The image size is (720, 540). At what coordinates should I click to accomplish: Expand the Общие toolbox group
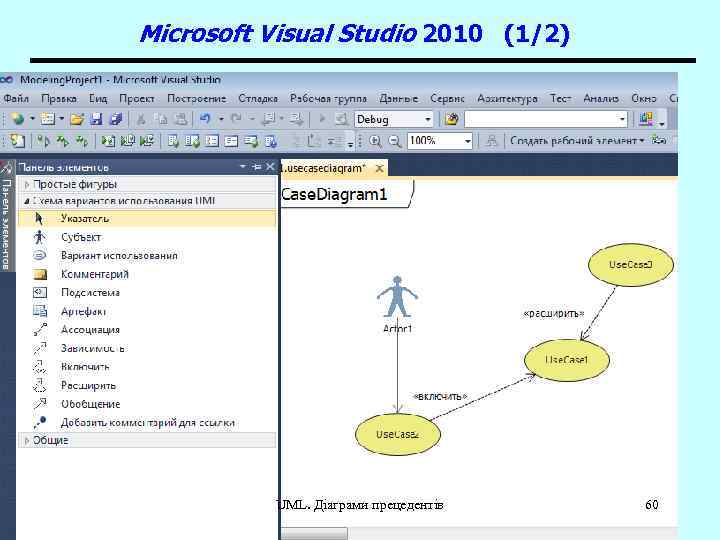pyautogui.click(x=27, y=440)
